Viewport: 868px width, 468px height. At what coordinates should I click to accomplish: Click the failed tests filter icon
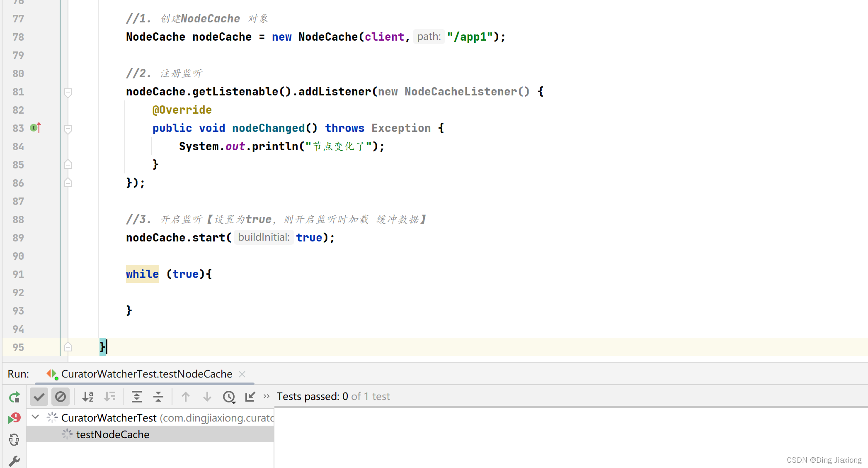coord(61,397)
